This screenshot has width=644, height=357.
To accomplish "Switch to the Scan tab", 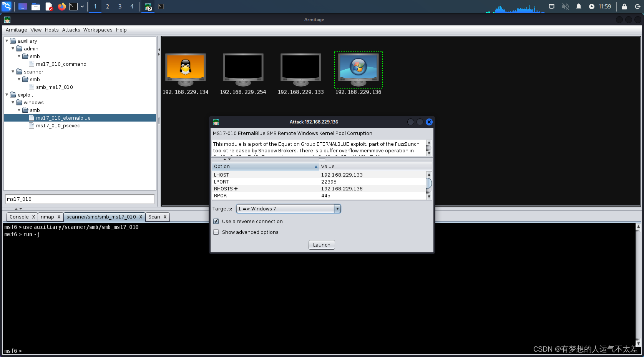I will click(x=154, y=217).
